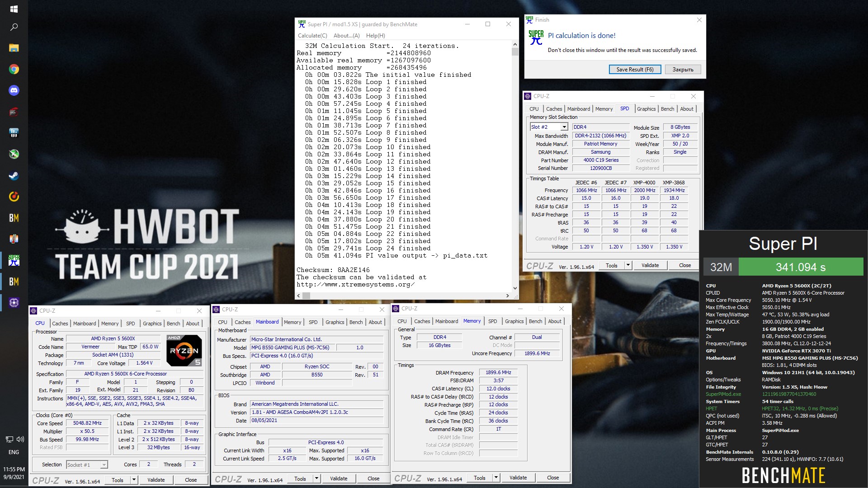
Task: Open the Windows Start menu
Action: (14, 9)
